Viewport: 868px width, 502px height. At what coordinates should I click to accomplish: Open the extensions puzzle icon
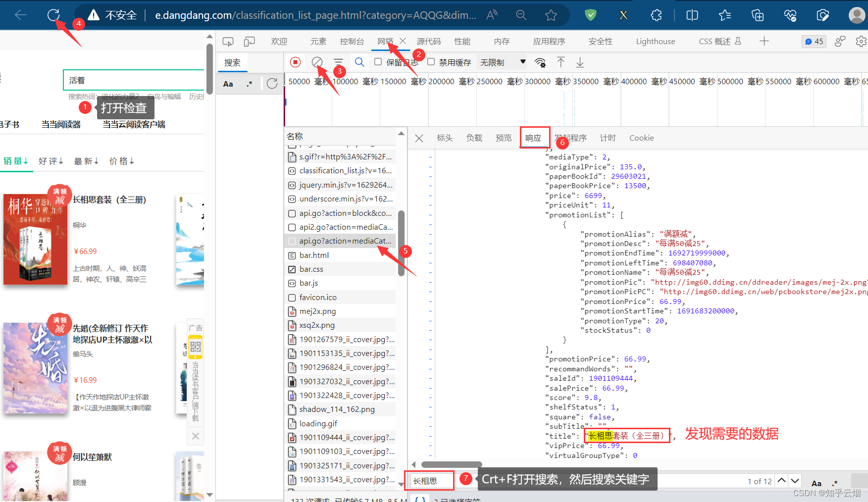657,15
